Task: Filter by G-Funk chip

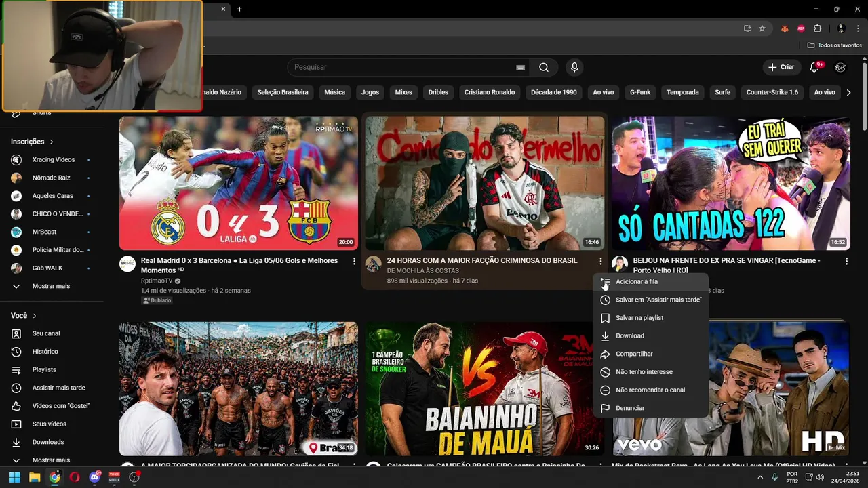Action: click(x=640, y=92)
